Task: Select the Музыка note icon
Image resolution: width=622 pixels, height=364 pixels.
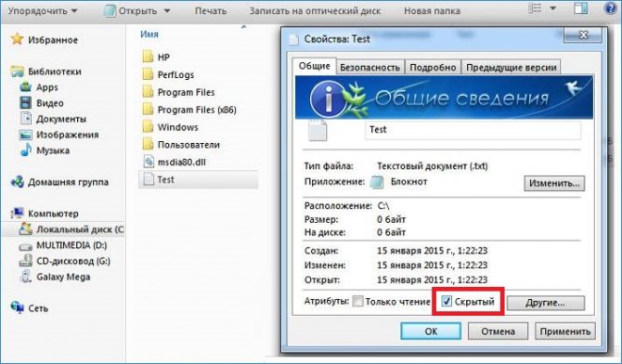Action: [26, 149]
